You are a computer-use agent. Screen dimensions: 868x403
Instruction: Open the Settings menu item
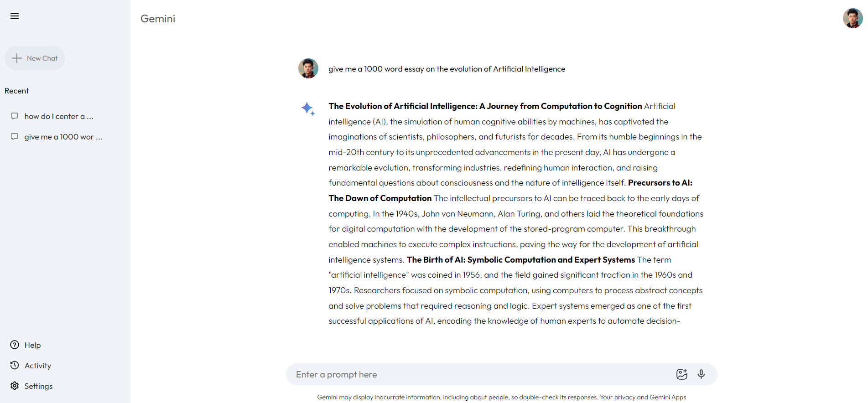38,386
